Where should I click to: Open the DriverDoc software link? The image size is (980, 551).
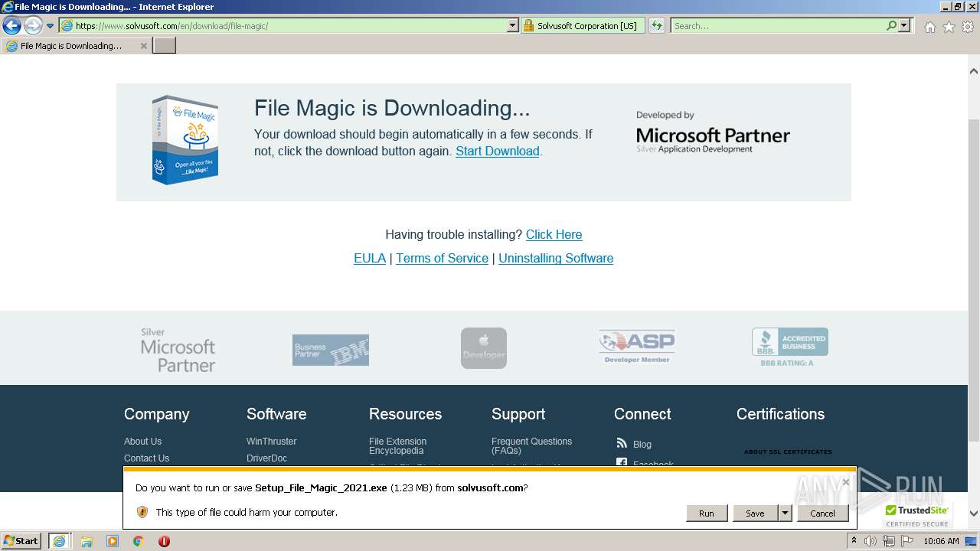(x=266, y=458)
